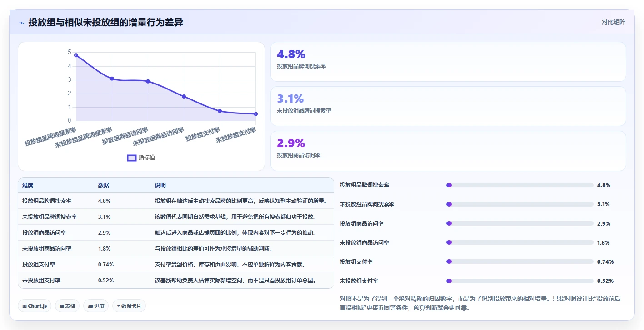Image resolution: width=644 pixels, height=330 pixels.
Task: Click the progress bar for 未投放组商品访问率
Action: click(520, 242)
